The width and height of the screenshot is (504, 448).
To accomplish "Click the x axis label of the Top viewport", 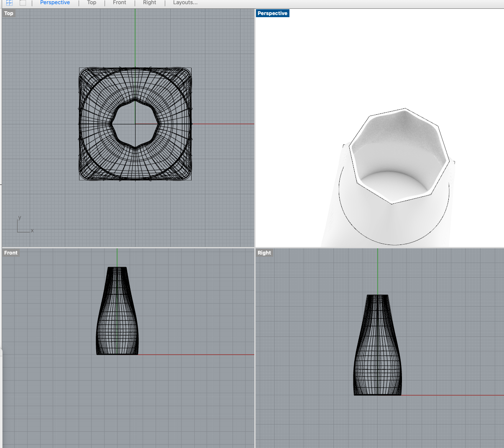I will [32, 230].
